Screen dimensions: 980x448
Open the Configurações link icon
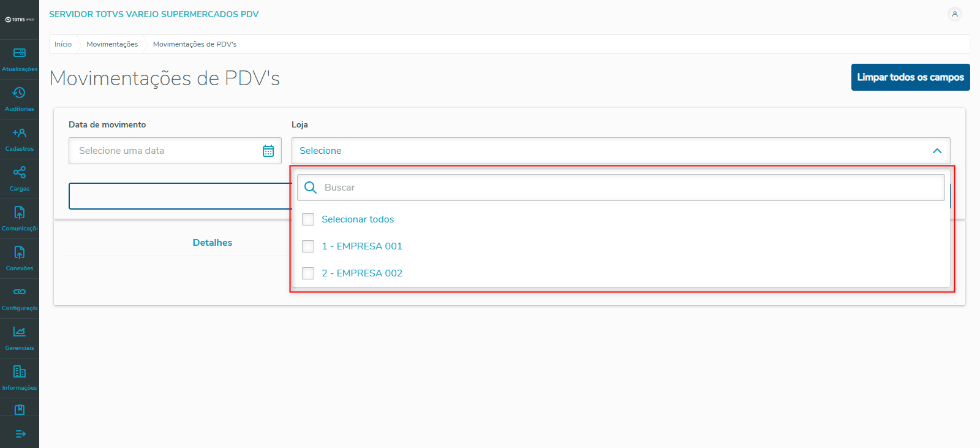[20, 292]
